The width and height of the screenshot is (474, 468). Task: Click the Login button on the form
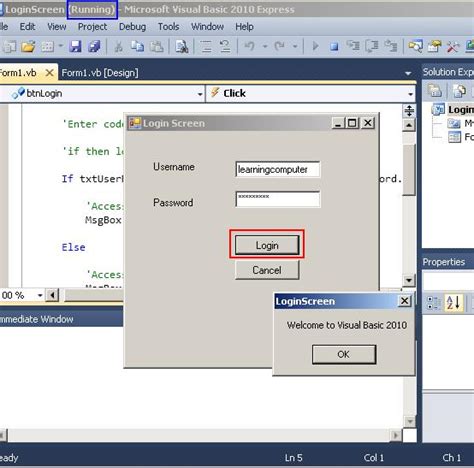(x=267, y=245)
